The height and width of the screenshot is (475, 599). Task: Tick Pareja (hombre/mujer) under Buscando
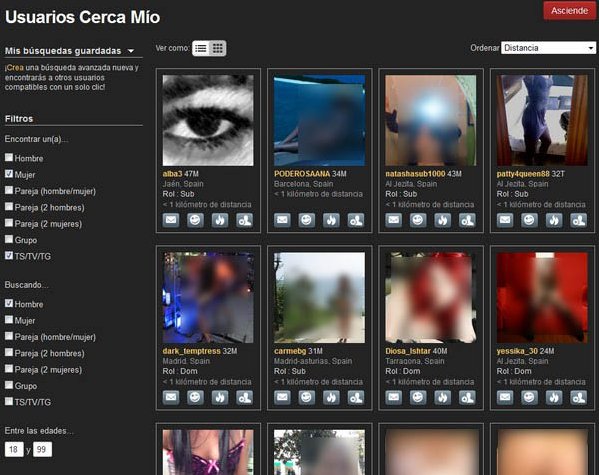point(9,336)
